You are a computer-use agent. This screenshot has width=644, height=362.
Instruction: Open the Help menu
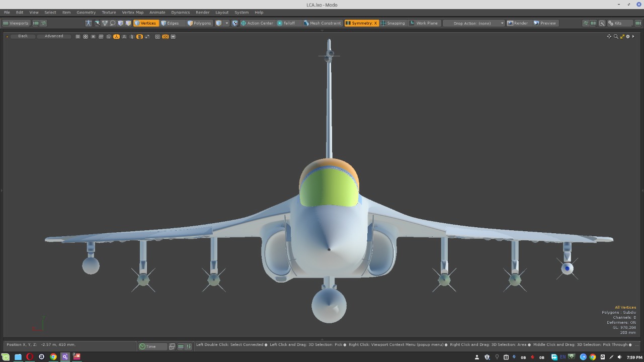pyautogui.click(x=259, y=12)
